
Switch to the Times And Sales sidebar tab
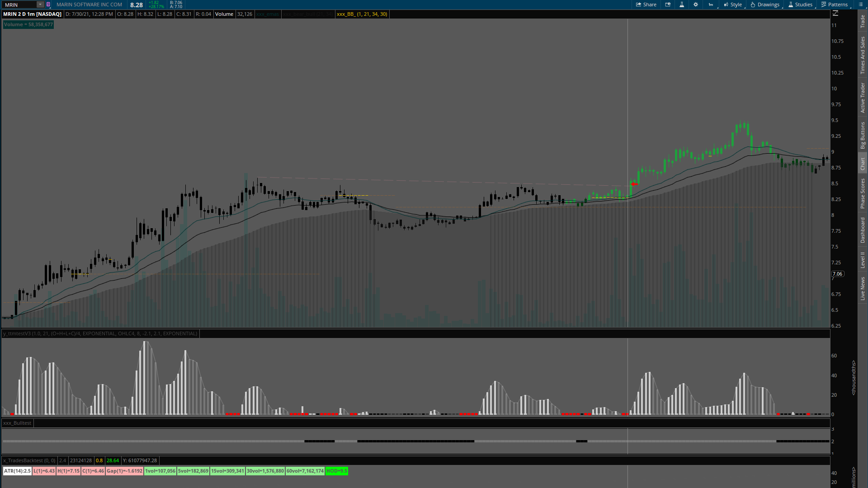[863, 55]
